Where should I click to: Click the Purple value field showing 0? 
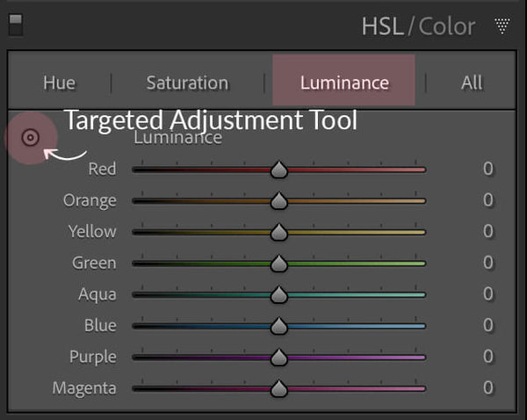(488, 356)
